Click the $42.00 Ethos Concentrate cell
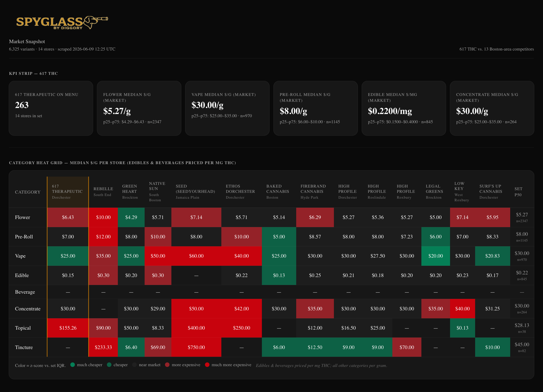This screenshot has height=392, width=543. click(x=241, y=309)
